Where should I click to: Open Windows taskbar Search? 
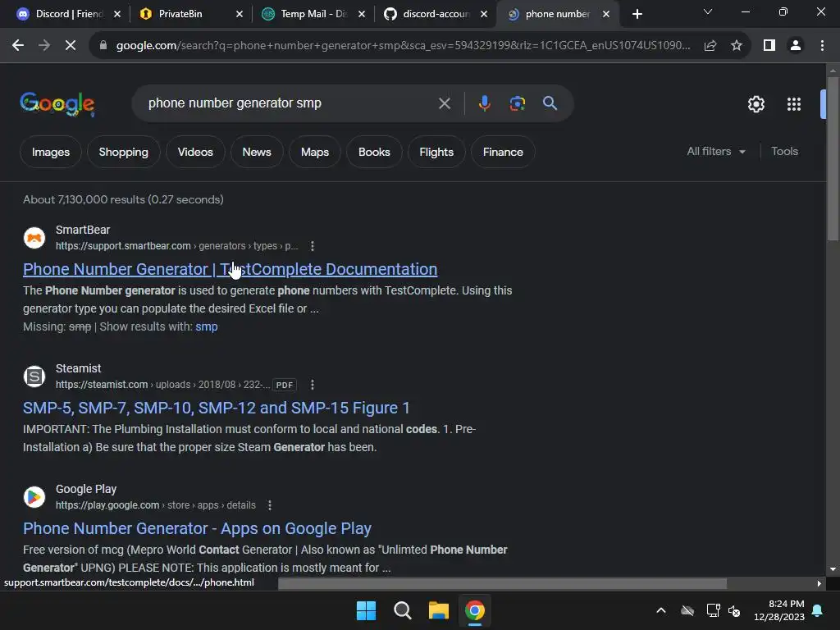coord(402,610)
